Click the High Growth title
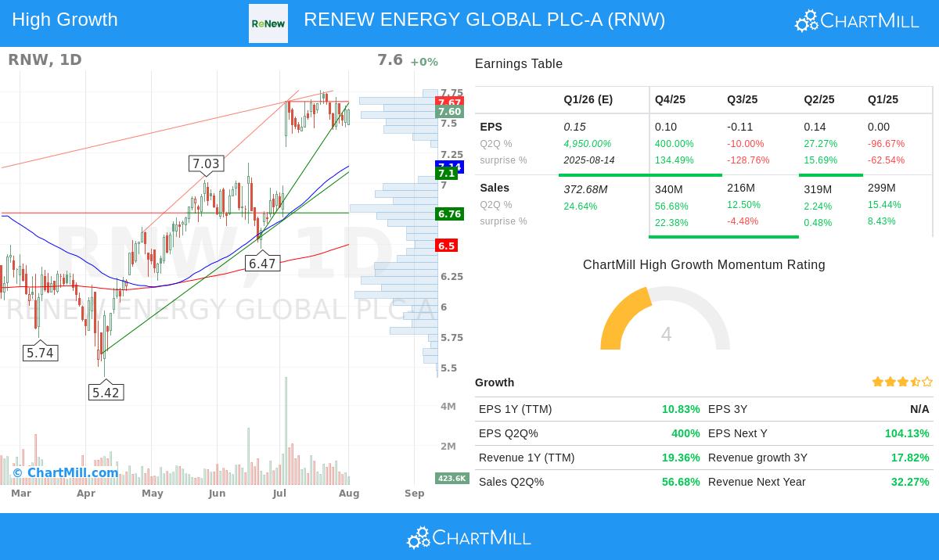 pos(65,20)
